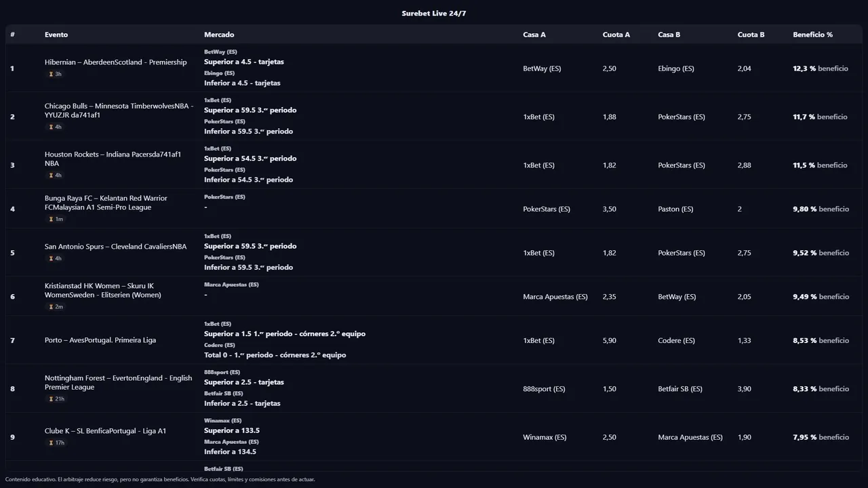
Task: Click the Mercado column header
Action: [219, 35]
